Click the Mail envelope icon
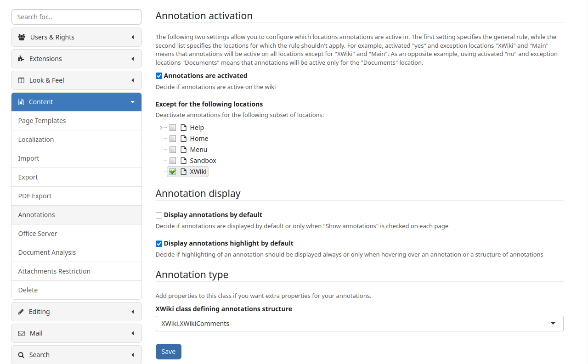The image size is (588, 364). [x=21, y=333]
